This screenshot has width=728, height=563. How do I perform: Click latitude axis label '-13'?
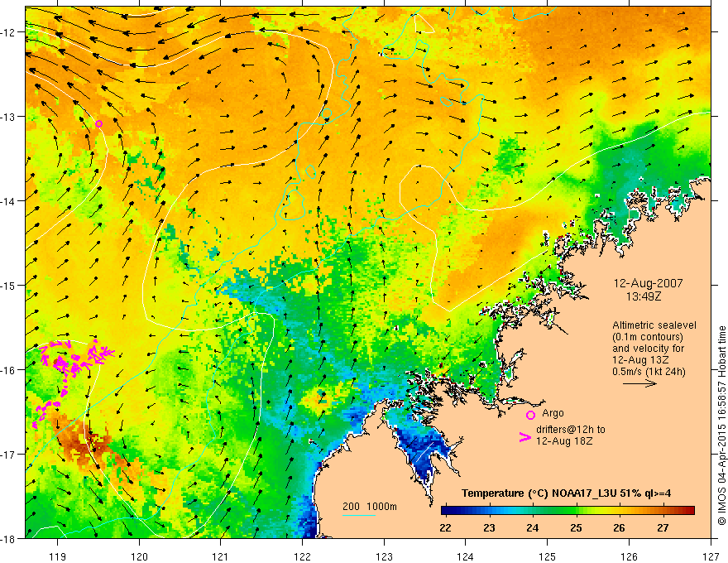tap(8, 117)
